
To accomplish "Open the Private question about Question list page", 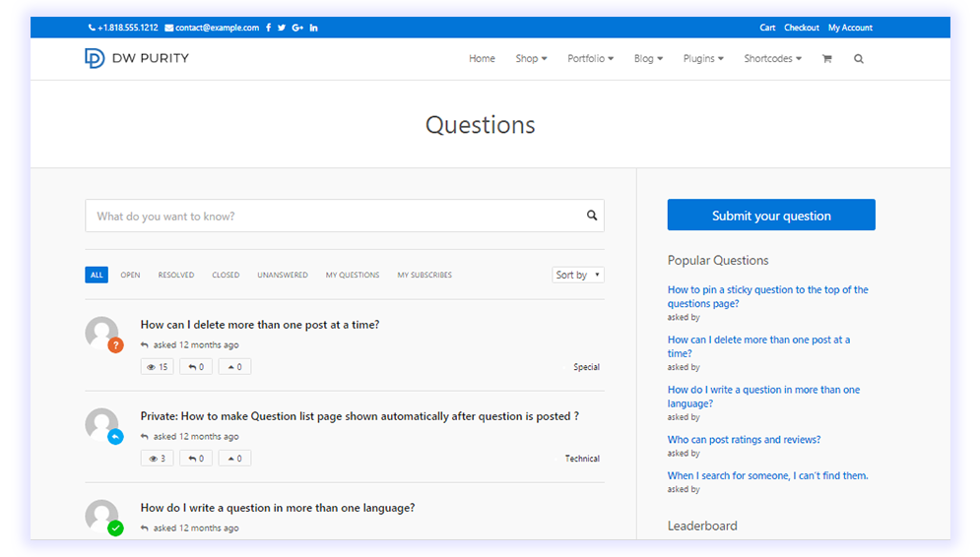I will 359,416.
